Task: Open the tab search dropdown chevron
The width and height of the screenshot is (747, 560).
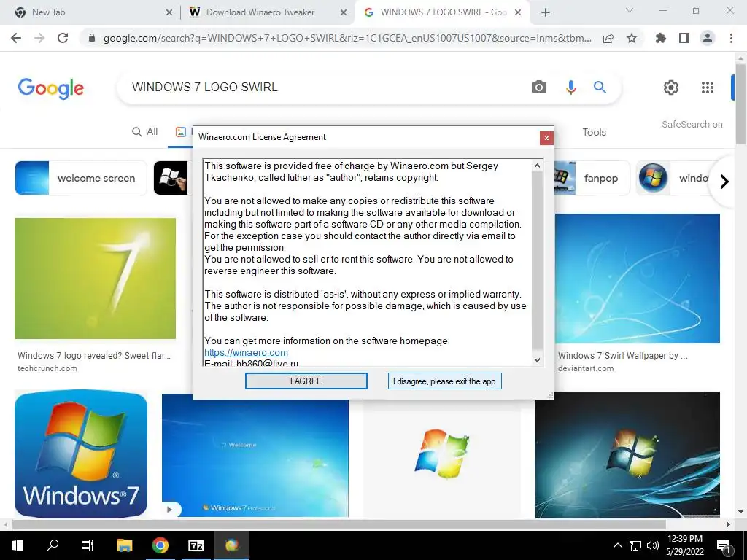Action: click(x=629, y=10)
